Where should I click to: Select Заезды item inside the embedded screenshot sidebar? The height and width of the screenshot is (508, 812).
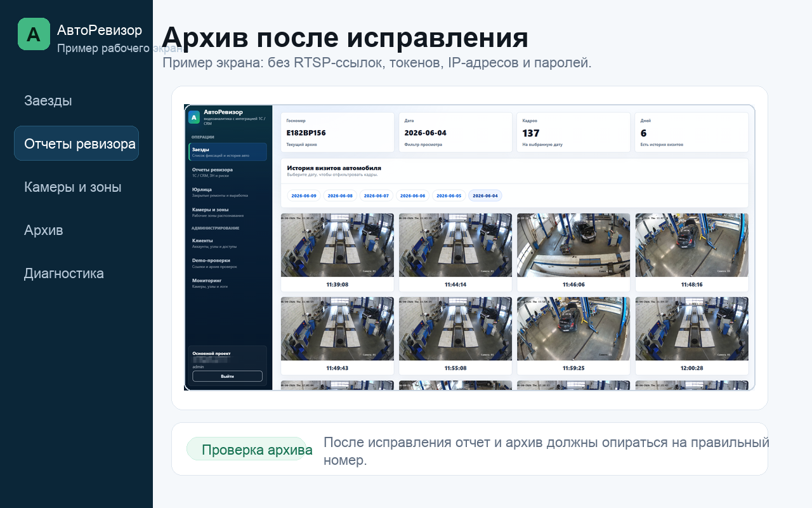[x=228, y=152]
